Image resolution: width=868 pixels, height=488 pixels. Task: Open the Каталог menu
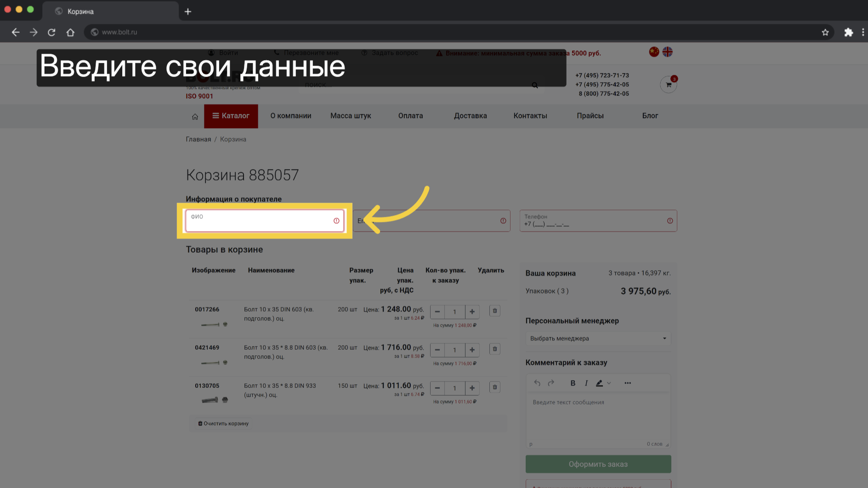[231, 116]
